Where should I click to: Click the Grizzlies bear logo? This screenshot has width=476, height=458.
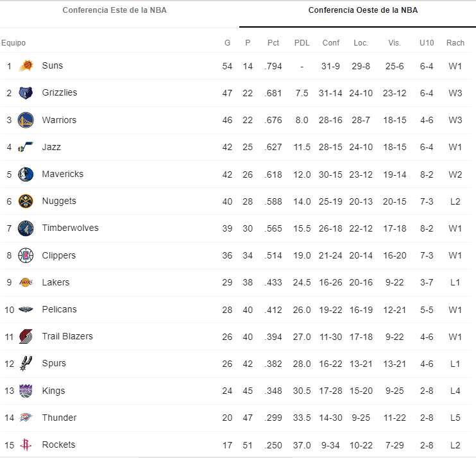(26, 93)
